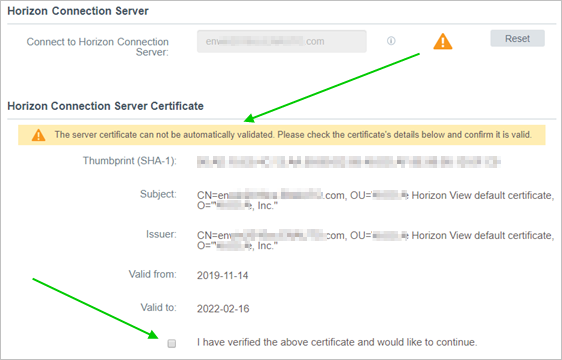Click the certificate validation warning message text
Viewport: 562px width, 360px height.
pos(293,135)
